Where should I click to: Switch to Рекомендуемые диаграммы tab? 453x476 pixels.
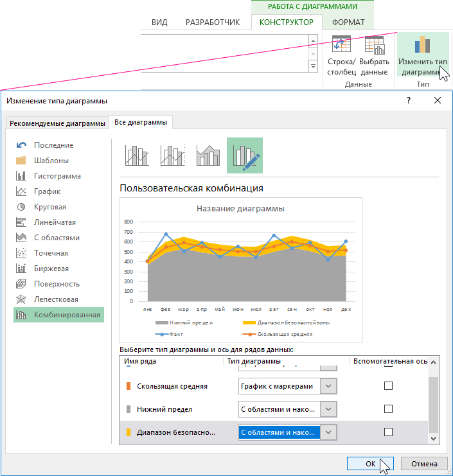[57, 123]
